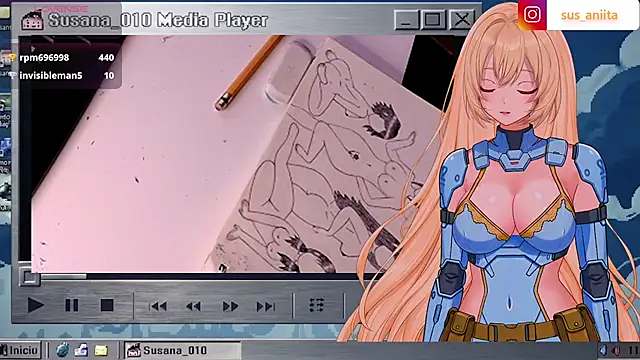Fast forward with the double-right arrow button
Viewport: 640px width, 360px height.
tap(230, 306)
